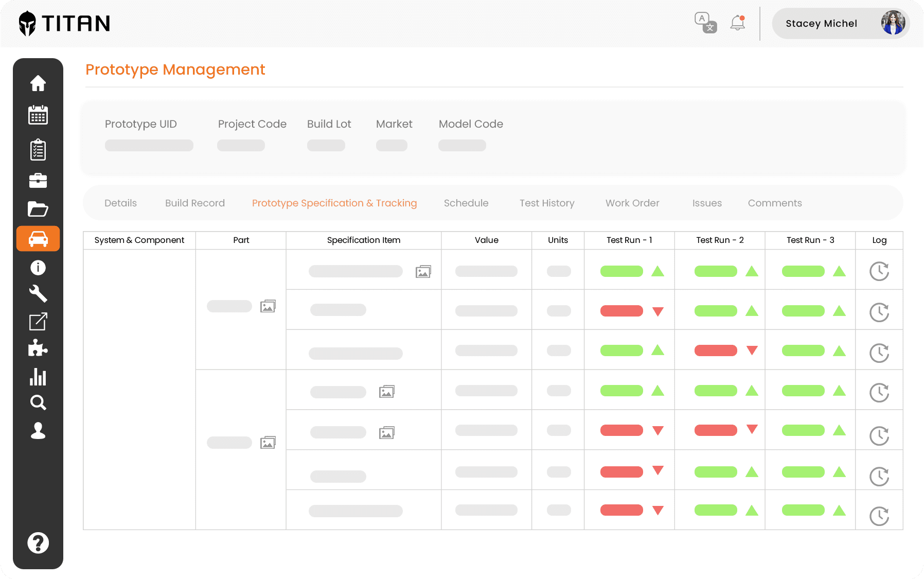Open the language translation icon

click(x=705, y=22)
